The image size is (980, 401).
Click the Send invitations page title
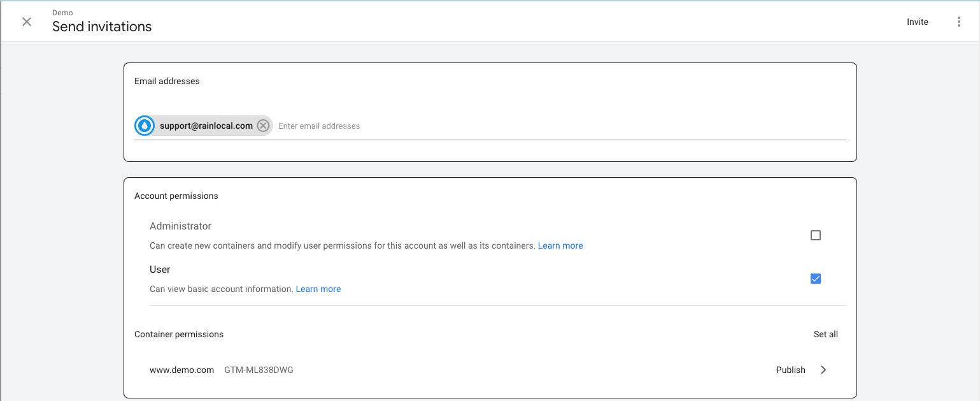pyautogui.click(x=102, y=27)
